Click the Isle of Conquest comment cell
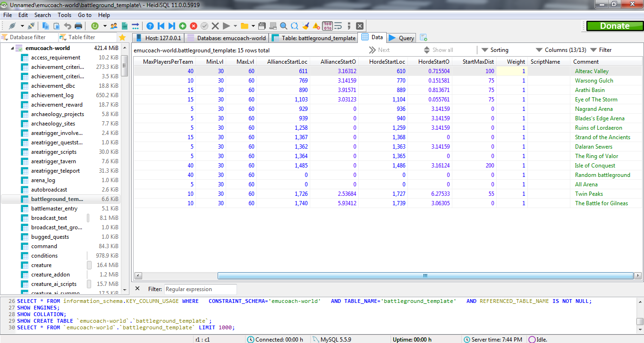This screenshot has width=644, height=343. (x=606, y=166)
